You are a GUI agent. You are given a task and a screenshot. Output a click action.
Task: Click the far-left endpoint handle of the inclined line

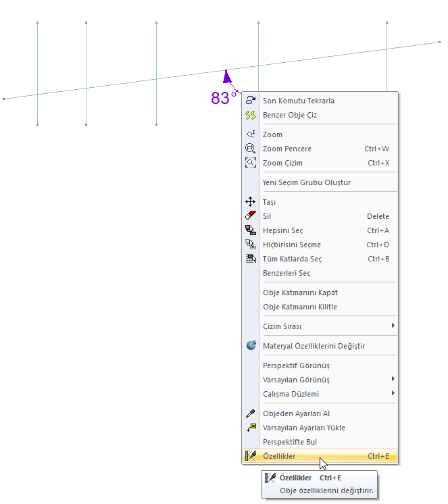4,99
